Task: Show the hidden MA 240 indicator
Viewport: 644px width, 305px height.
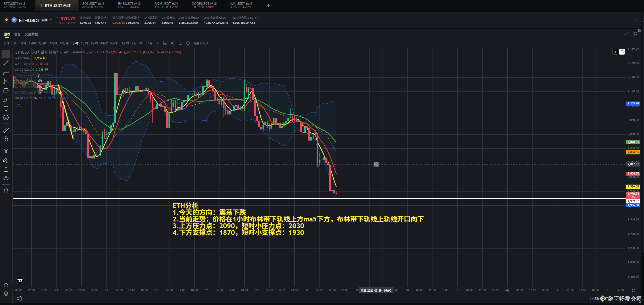Action: (40, 87)
